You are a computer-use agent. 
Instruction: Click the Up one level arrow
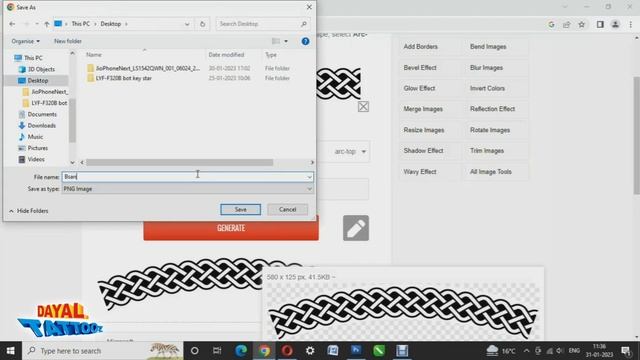click(x=47, y=24)
